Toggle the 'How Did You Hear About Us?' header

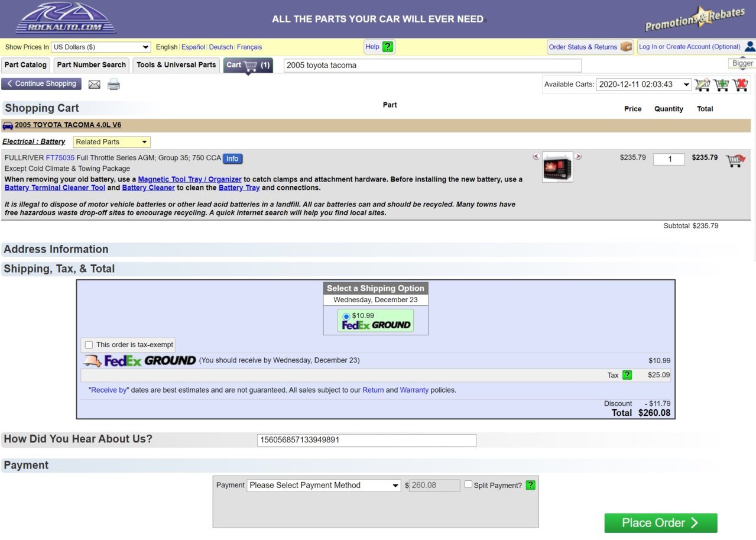pos(78,439)
